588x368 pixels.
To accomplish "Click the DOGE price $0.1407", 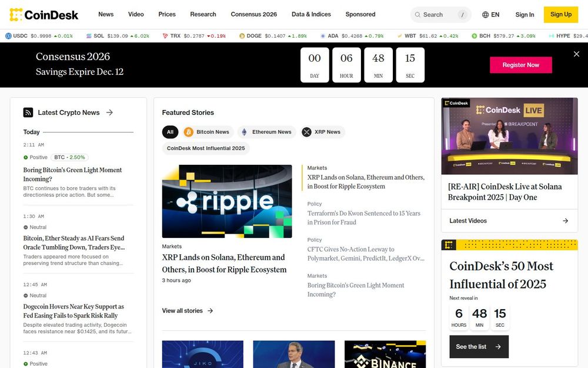I will tap(275, 36).
